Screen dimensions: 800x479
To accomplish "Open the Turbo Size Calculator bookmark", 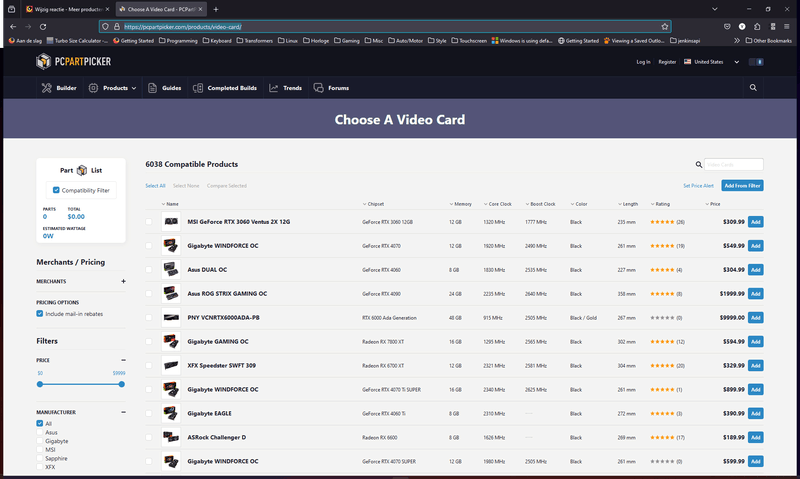I will tap(77, 41).
